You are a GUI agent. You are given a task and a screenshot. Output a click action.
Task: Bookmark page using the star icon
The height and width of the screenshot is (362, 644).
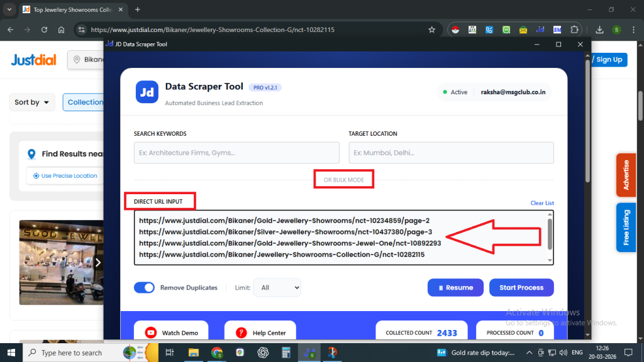(x=431, y=30)
